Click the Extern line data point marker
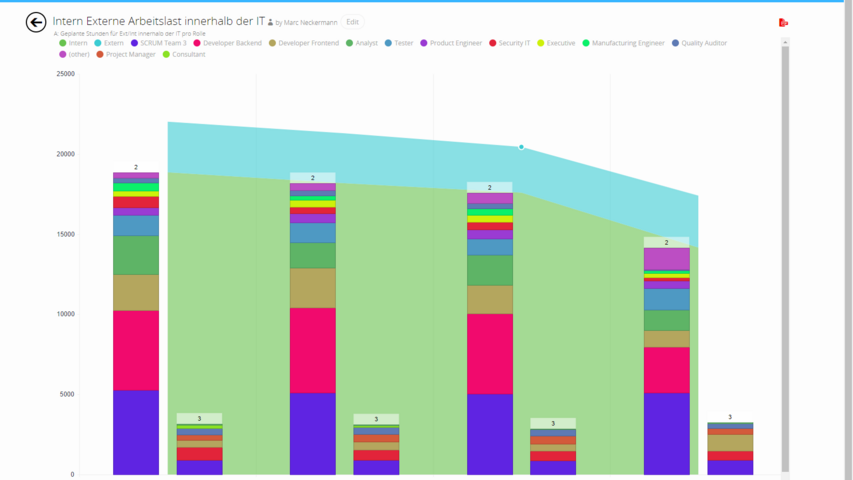Screen dimensions: 853x480 point(521,147)
